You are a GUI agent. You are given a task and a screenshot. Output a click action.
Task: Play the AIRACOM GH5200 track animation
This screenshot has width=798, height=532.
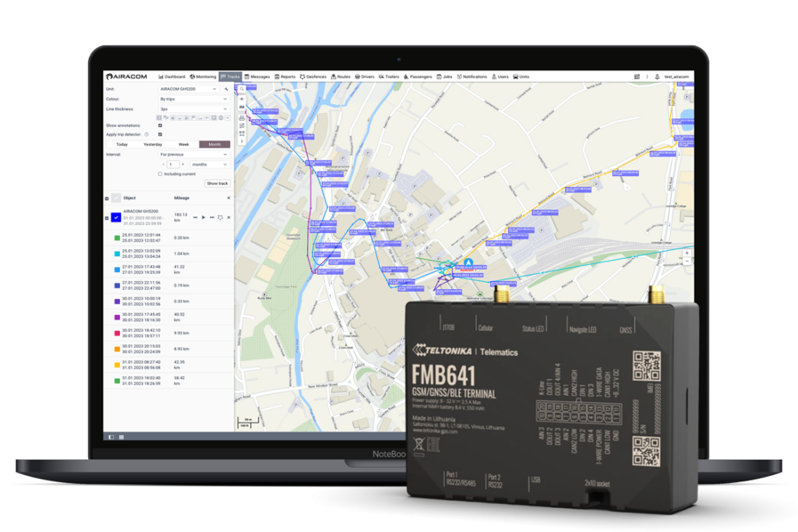click(x=203, y=217)
